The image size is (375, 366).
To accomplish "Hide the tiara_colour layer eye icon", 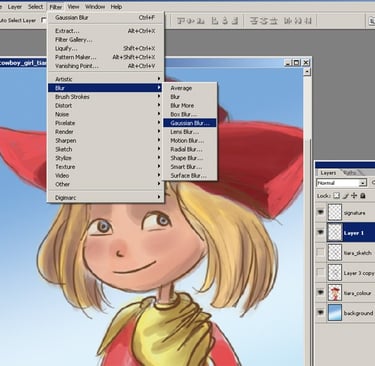I will 321,293.
